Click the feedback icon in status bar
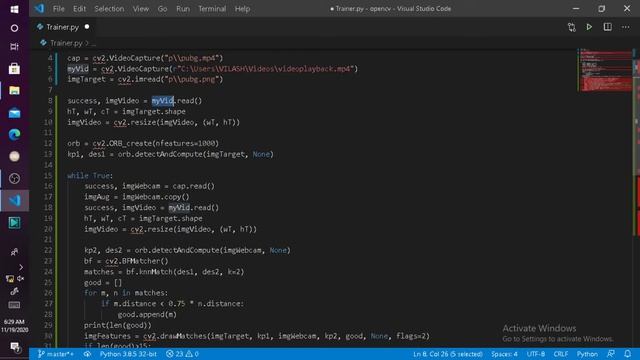640x360 pixels. pos(611,353)
